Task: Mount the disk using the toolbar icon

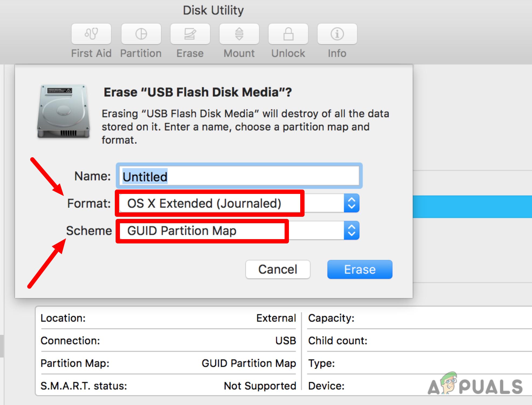Action: (x=239, y=34)
